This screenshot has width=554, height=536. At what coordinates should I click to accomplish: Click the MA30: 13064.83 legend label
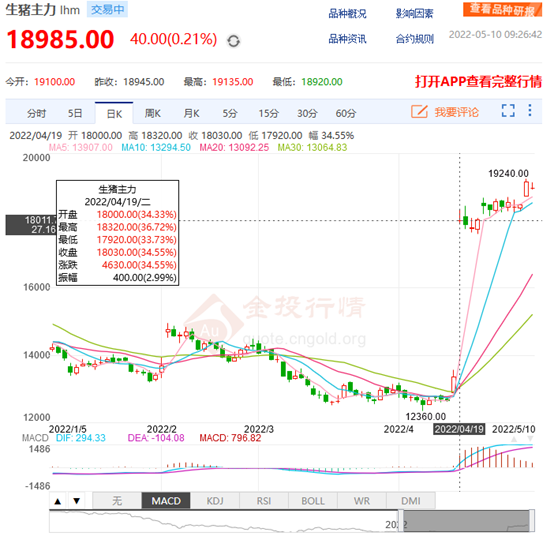[x=312, y=147]
